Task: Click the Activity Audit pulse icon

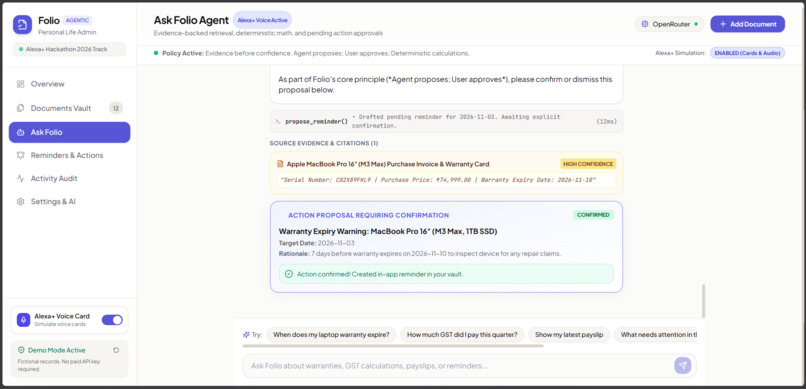Action: coord(21,178)
